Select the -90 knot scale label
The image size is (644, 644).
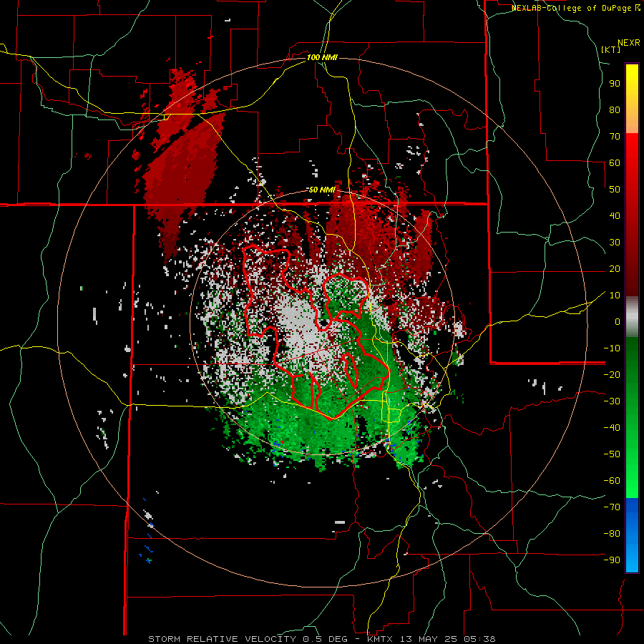tap(612, 560)
